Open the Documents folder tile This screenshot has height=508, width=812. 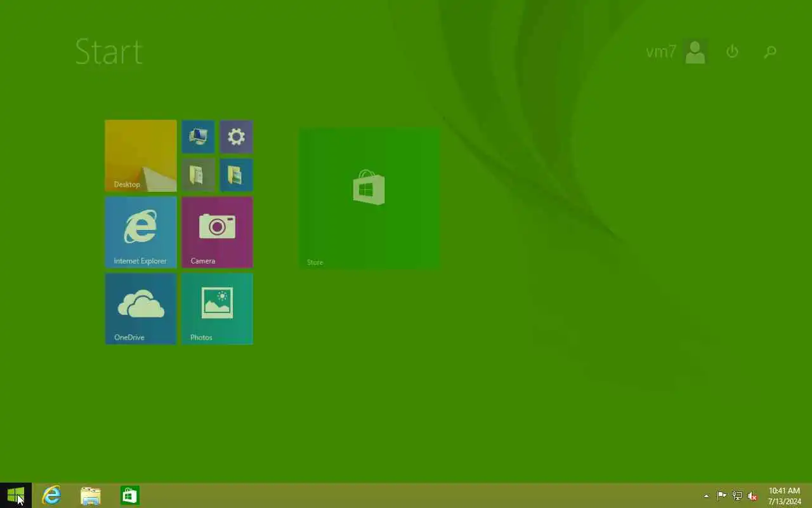(x=198, y=175)
